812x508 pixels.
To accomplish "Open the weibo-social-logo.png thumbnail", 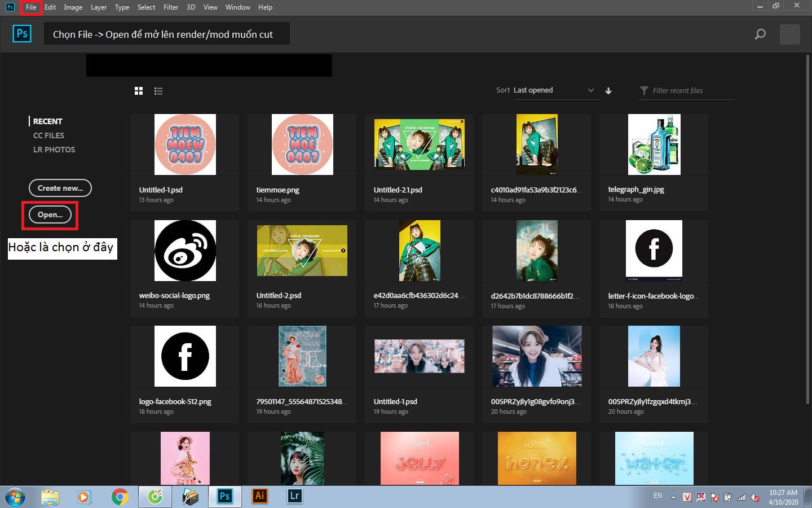I will coord(185,251).
